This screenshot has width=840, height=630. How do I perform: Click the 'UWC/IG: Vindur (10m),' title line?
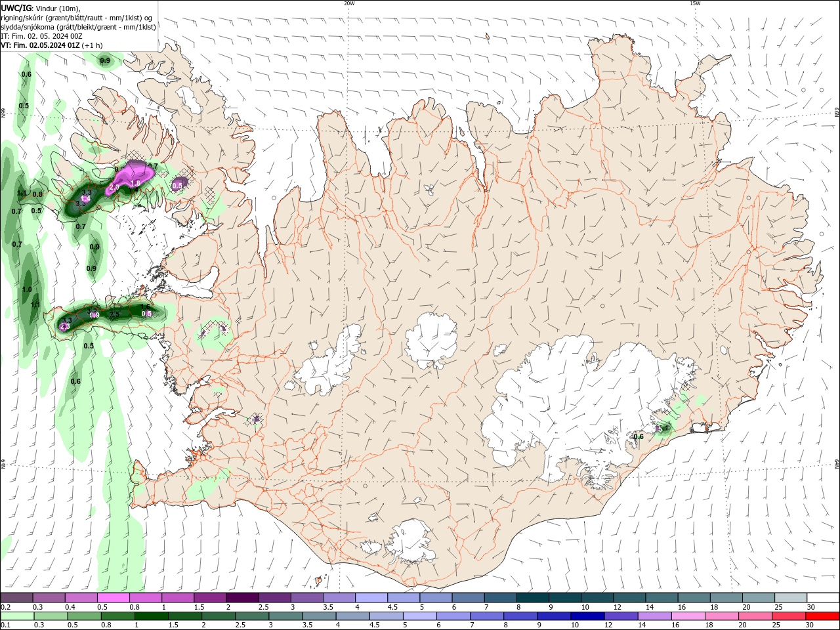pos(41,8)
